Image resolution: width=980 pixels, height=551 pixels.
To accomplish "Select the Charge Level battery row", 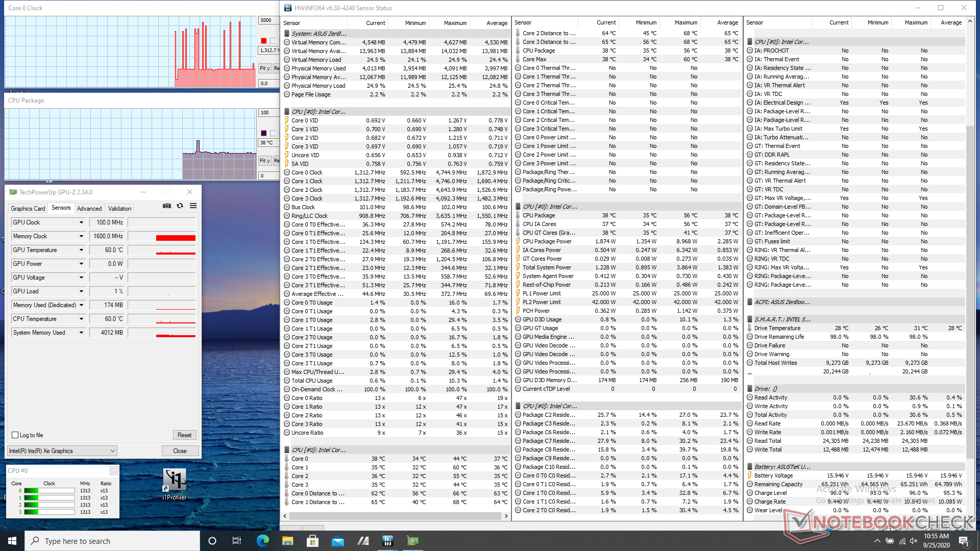I will [x=855, y=493].
